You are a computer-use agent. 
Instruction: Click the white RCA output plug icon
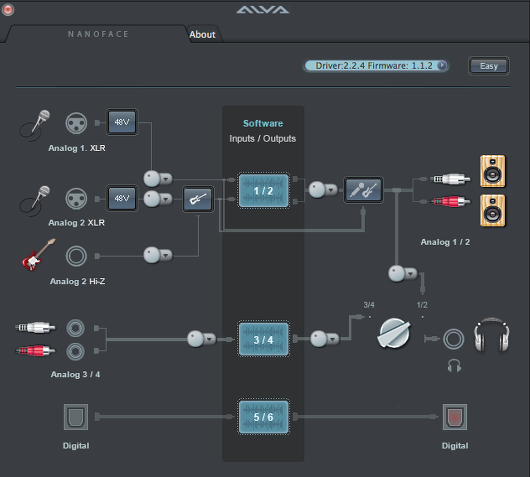pos(450,179)
